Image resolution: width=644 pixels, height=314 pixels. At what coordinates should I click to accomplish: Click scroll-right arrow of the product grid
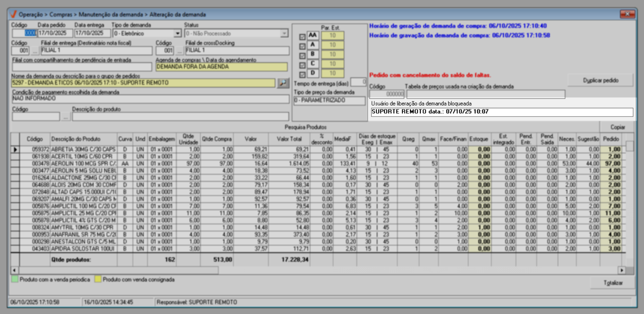tap(621, 270)
